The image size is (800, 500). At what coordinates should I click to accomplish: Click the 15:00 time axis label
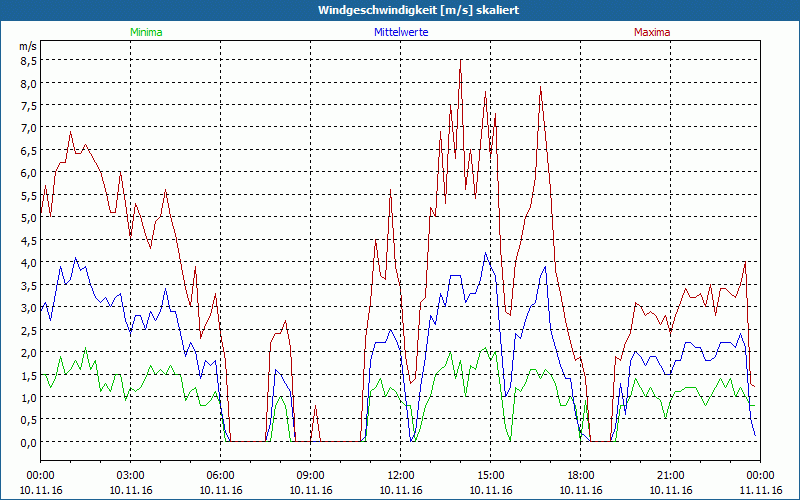pyautogui.click(x=491, y=476)
